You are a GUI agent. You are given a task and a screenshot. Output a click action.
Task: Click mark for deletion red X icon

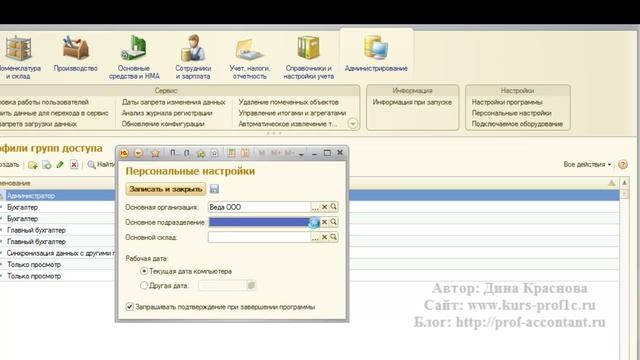74,165
